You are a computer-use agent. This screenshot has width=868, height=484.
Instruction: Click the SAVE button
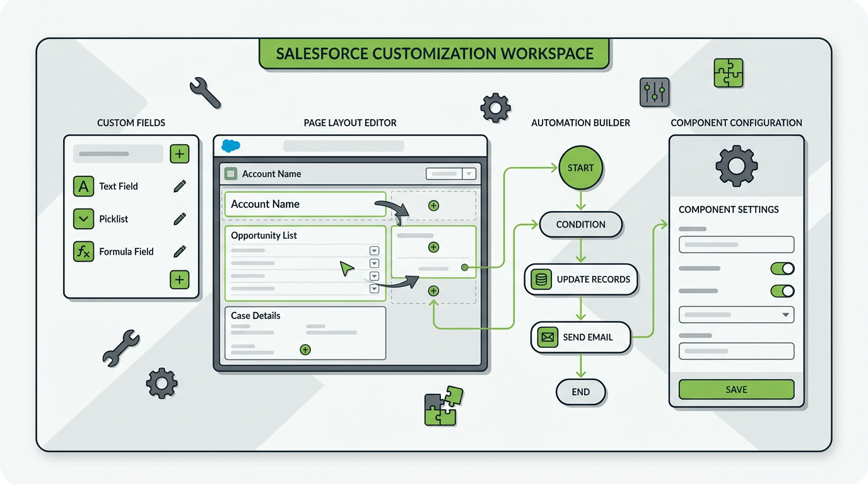tap(736, 389)
